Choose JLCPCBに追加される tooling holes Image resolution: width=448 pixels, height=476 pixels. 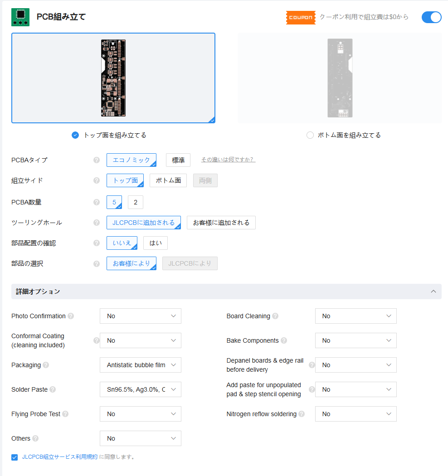pyautogui.click(x=144, y=223)
